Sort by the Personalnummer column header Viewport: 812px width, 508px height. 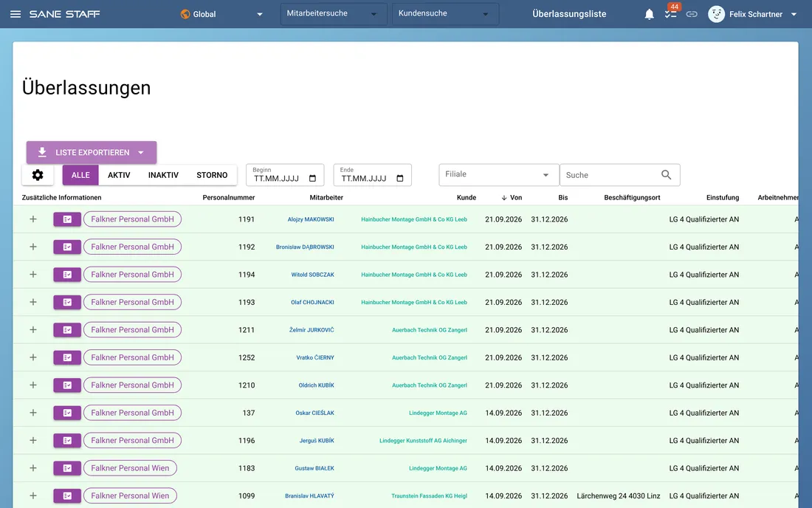pos(228,198)
